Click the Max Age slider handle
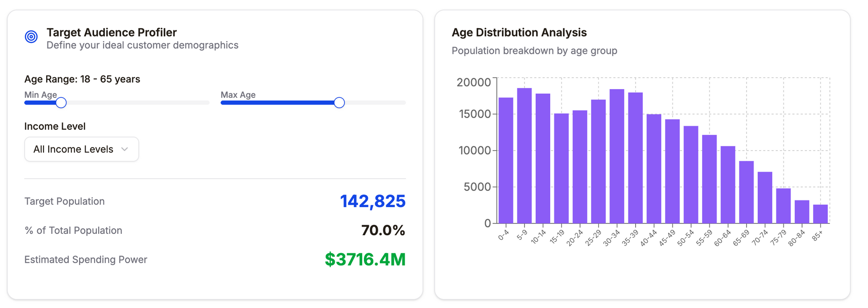868x308 pixels. coord(339,103)
